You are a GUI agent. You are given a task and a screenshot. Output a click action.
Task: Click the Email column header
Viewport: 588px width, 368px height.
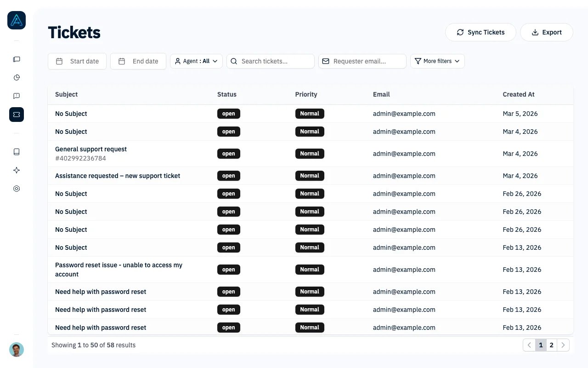pos(381,94)
